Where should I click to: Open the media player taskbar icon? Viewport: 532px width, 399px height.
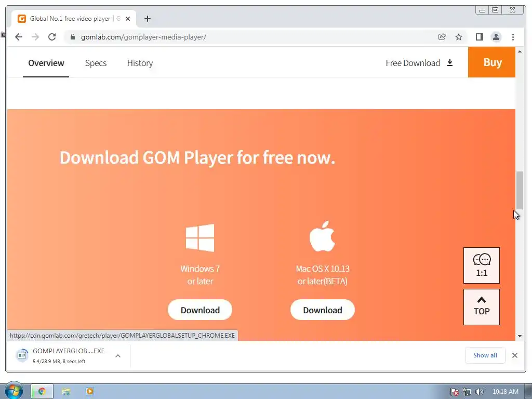point(90,391)
